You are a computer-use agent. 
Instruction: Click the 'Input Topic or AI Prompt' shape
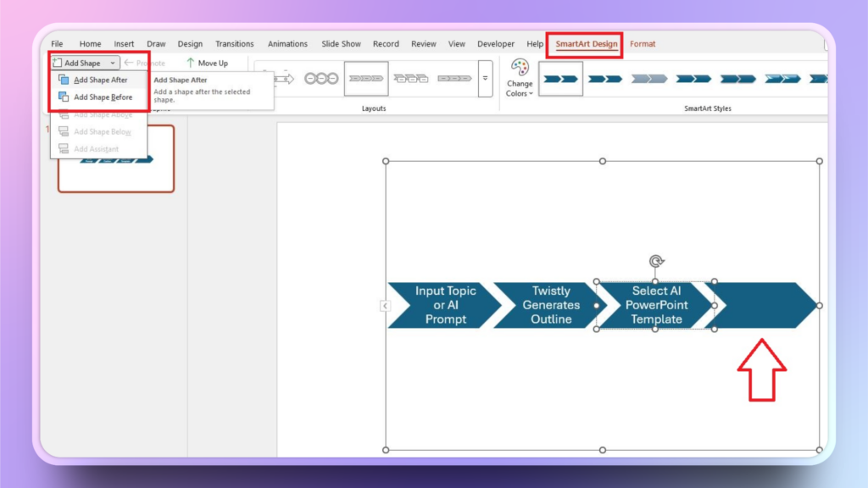pyautogui.click(x=441, y=305)
